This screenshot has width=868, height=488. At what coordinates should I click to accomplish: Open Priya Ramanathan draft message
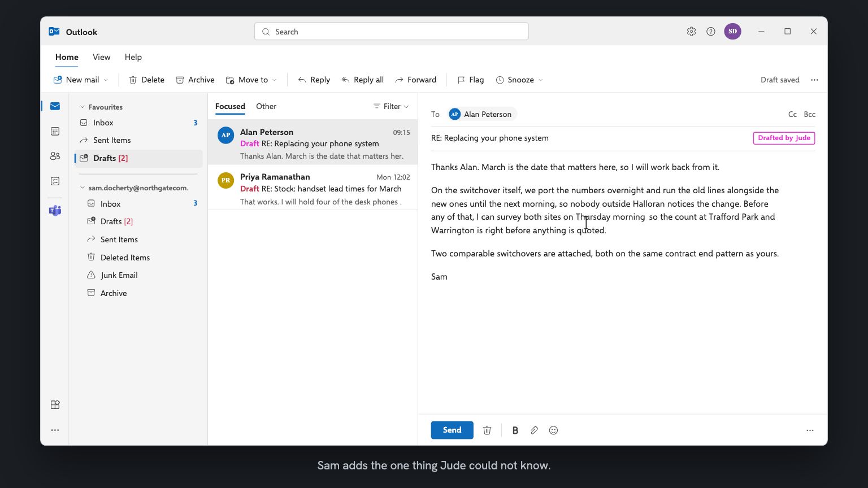point(313,188)
